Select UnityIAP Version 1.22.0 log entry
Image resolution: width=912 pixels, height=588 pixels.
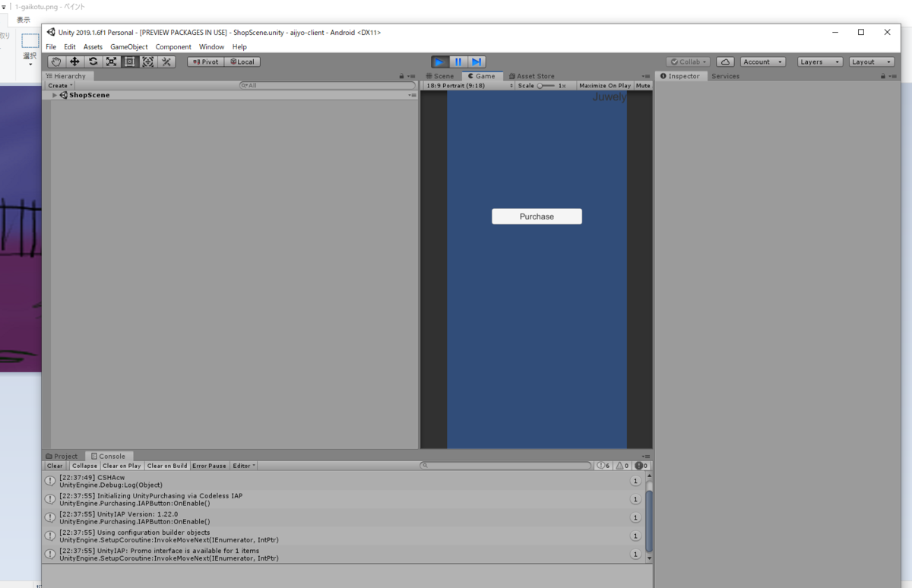(x=344, y=517)
